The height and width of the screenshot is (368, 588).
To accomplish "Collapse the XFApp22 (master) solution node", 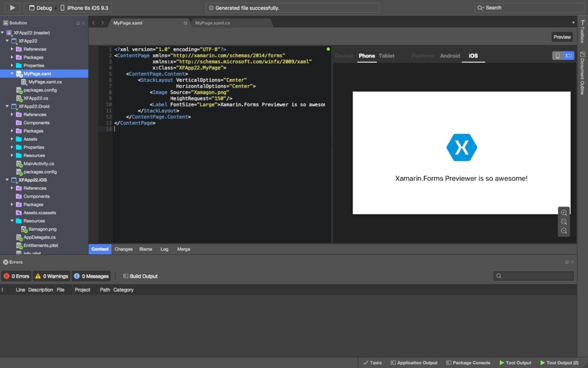I will [2, 33].
